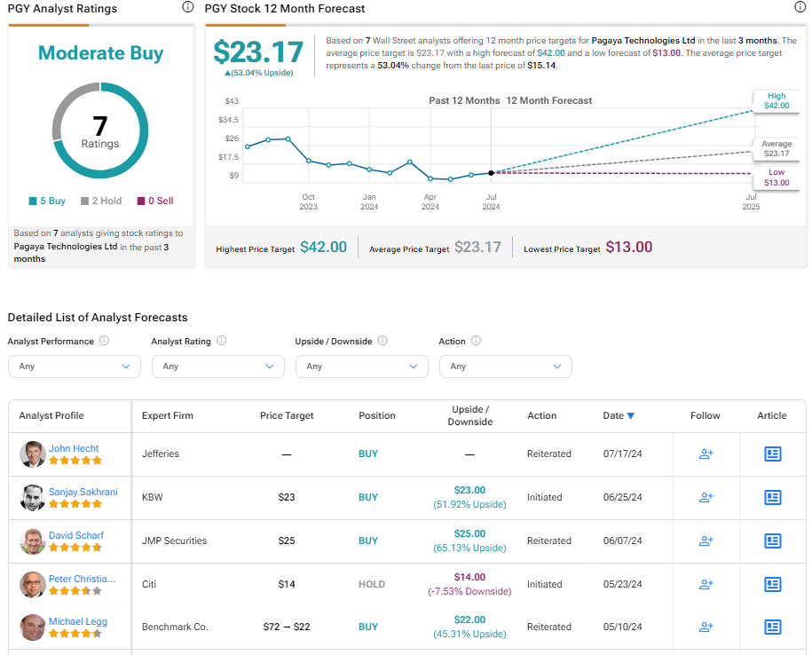Click the Moderate Buy consensus heading

coord(100,53)
